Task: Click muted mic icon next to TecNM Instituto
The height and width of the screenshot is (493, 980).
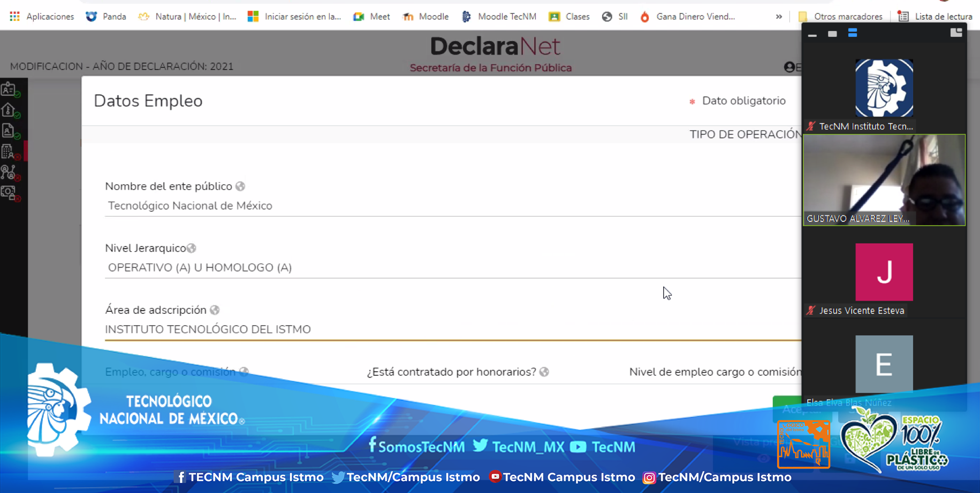Action: click(811, 126)
